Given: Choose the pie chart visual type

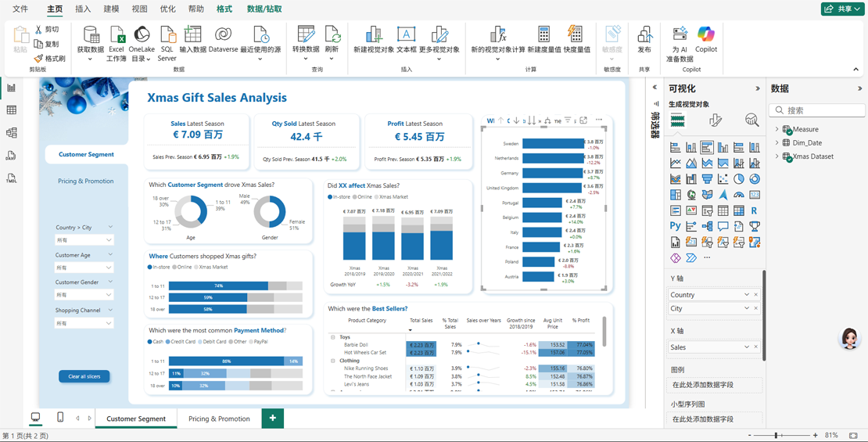Looking at the screenshot, I should tap(738, 179).
